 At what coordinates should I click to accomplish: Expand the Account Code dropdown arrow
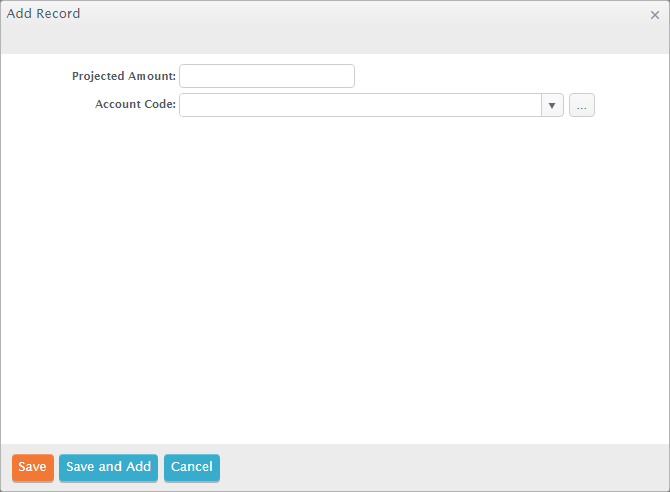pos(552,105)
